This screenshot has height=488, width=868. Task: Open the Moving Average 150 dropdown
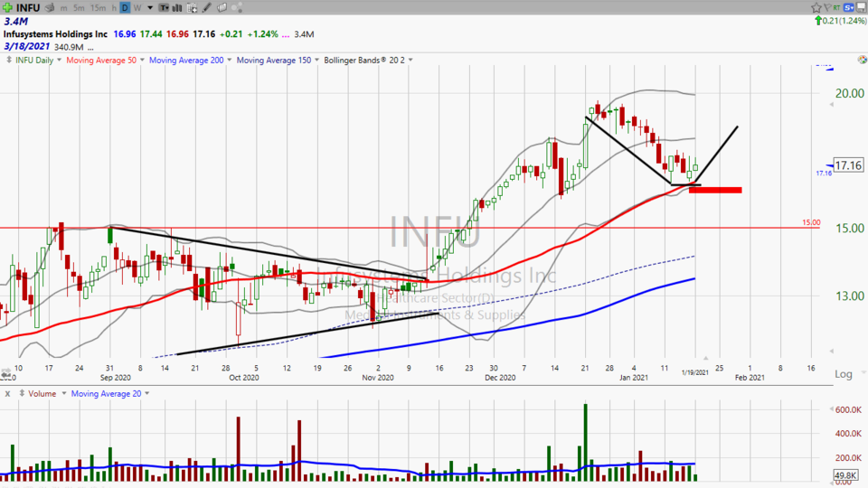(x=316, y=60)
